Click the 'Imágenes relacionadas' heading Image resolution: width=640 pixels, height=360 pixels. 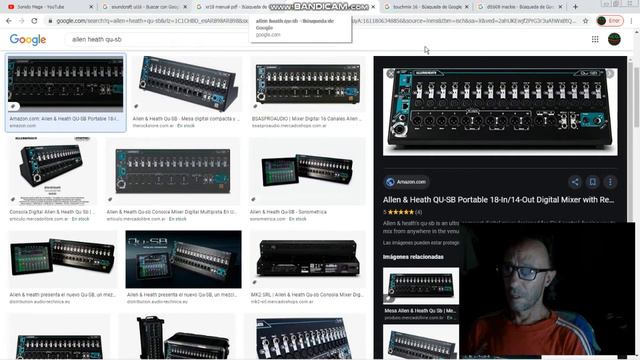pyautogui.click(x=413, y=257)
